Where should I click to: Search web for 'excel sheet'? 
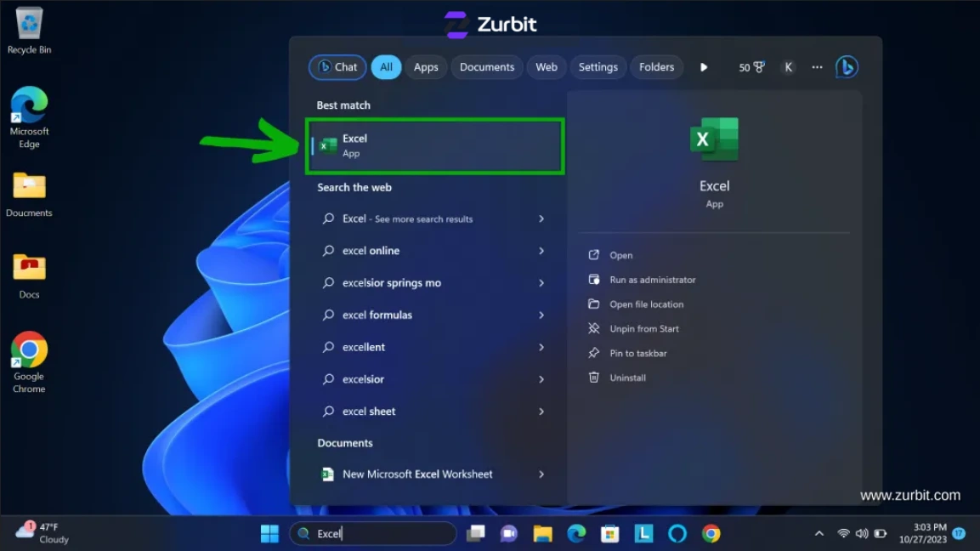pos(369,412)
